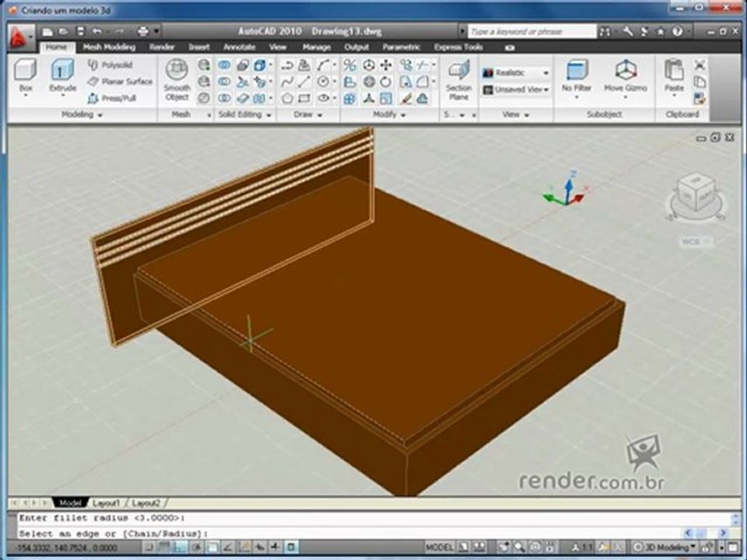Image resolution: width=747 pixels, height=560 pixels.
Task: Choose the Polysolid tool
Action: pyautogui.click(x=110, y=65)
